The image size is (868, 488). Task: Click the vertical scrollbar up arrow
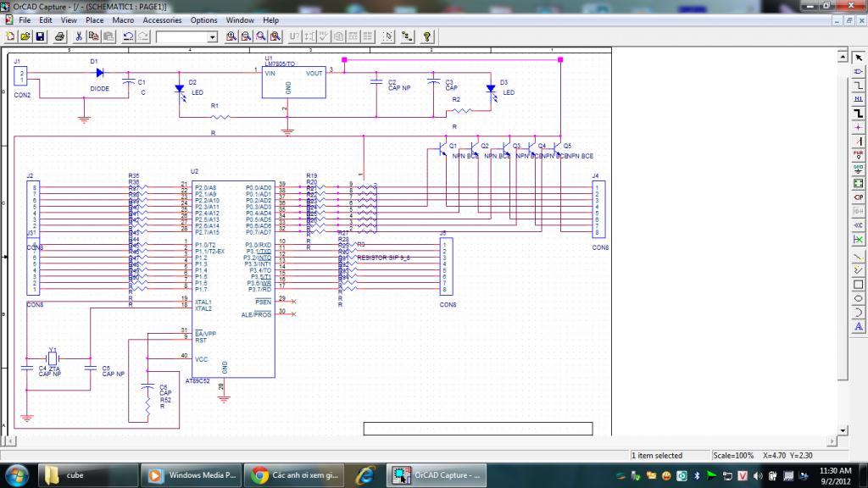pyautogui.click(x=843, y=57)
